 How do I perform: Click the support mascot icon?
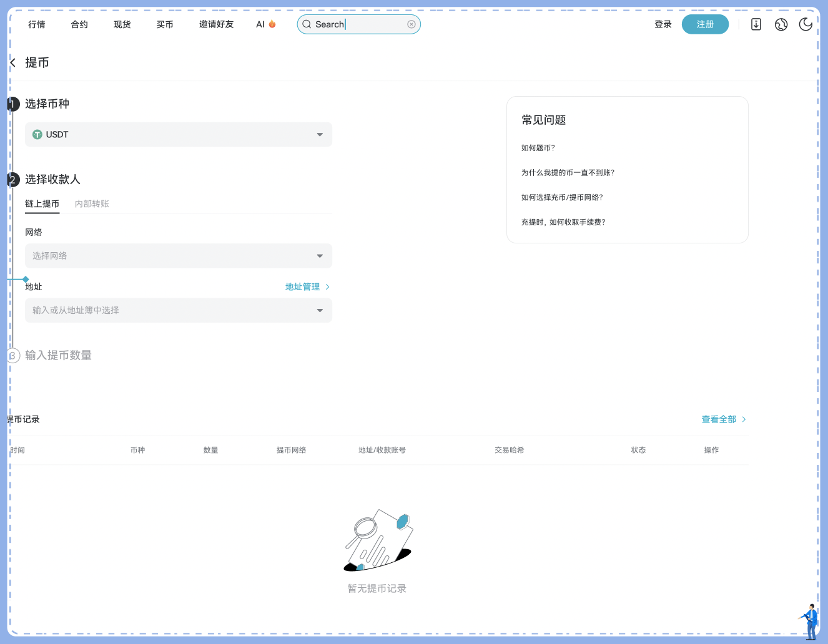tap(810, 621)
